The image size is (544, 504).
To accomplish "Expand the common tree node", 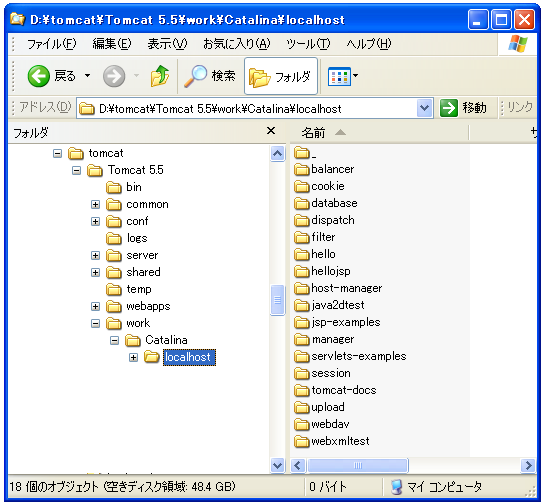I will (x=95, y=204).
